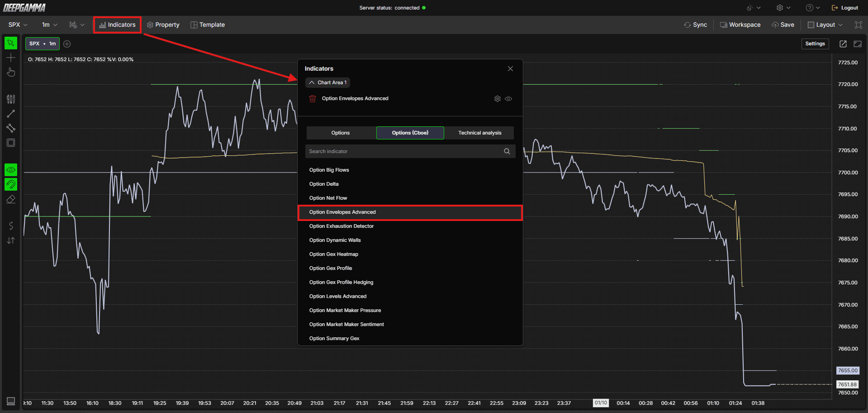Select the parallel channel tool
The image size is (868, 413).
(x=11, y=128)
